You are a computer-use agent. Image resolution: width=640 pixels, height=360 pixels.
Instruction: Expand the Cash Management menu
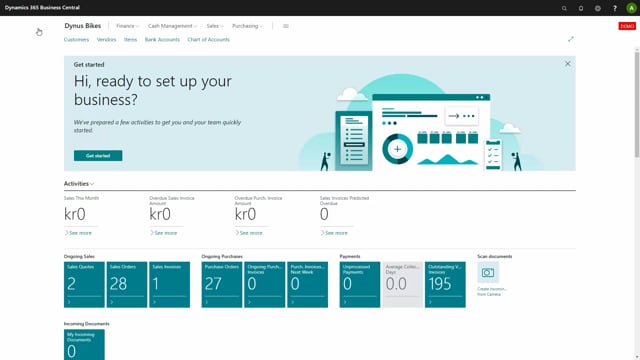pyautogui.click(x=172, y=26)
